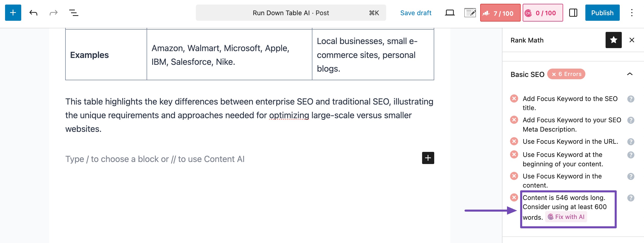Collapse the Basic SEO section chevron
The image size is (644, 243).
click(x=630, y=74)
